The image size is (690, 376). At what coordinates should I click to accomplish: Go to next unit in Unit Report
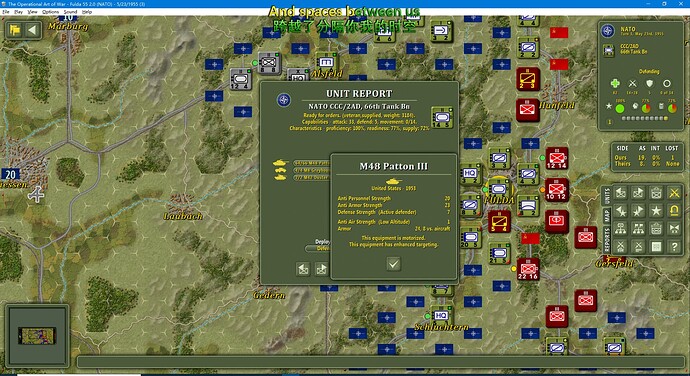(322, 269)
